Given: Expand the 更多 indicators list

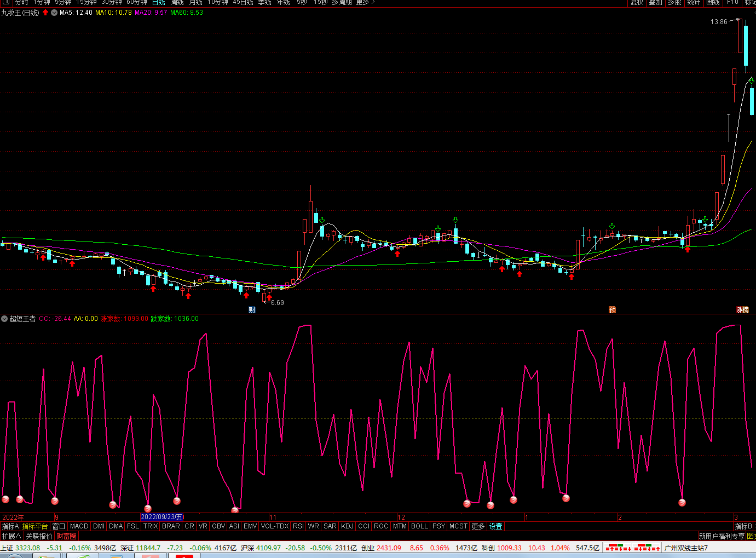Looking at the screenshot, I should click(478, 526).
